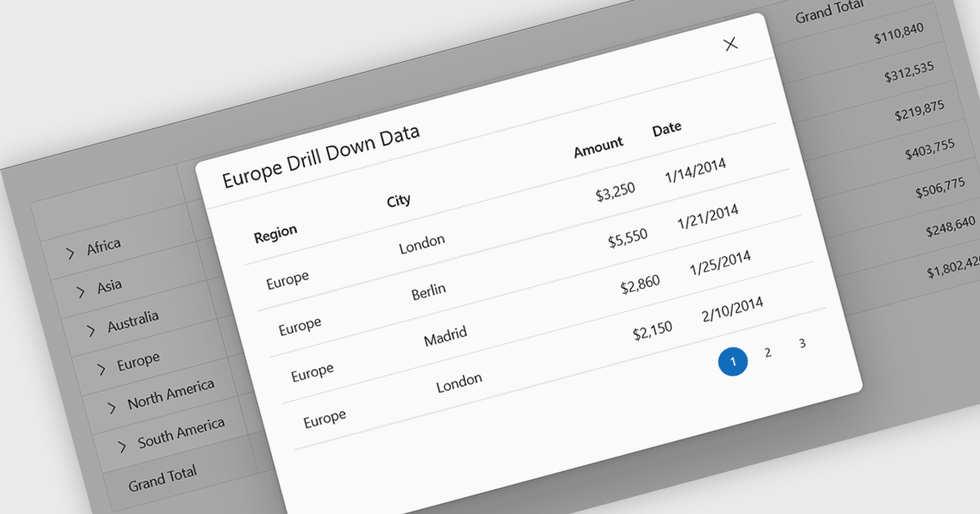Image resolution: width=980 pixels, height=514 pixels.
Task: Sort by the Amount column header
Action: coord(598,148)
